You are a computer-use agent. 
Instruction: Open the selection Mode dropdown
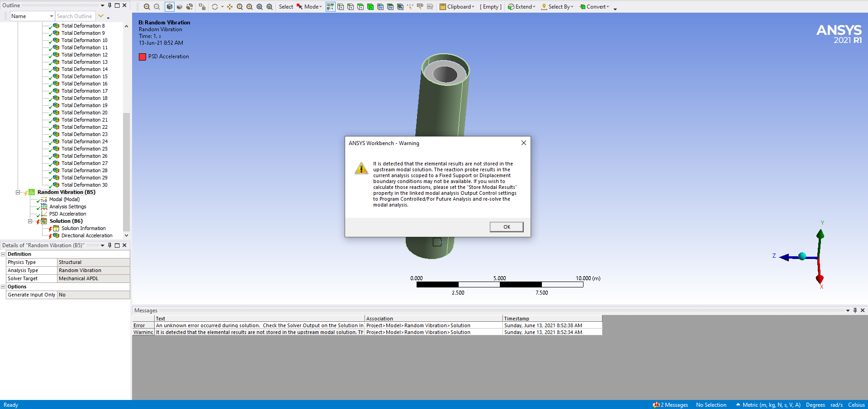pyautogui.click(x=310, y=7)
